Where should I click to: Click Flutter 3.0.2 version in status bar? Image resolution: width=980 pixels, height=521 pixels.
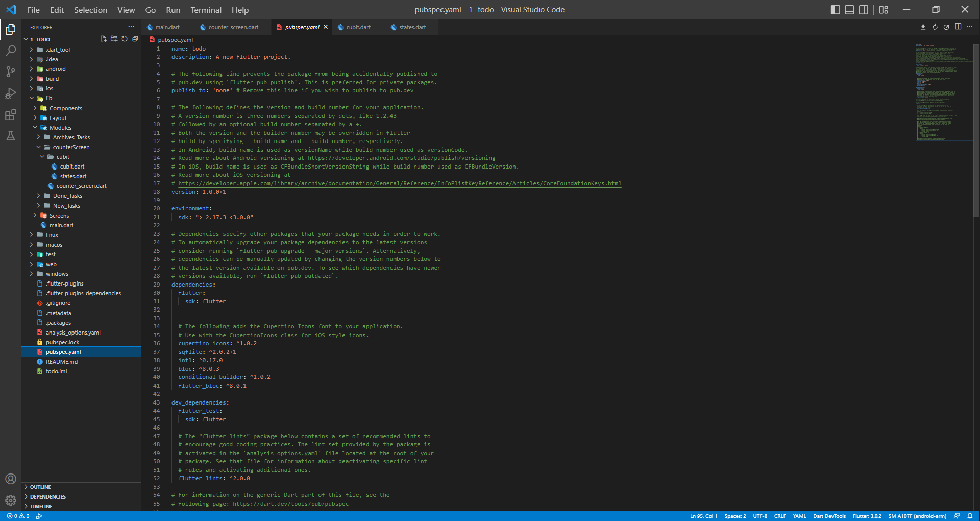pyautogui.click(x=867, y=516)
